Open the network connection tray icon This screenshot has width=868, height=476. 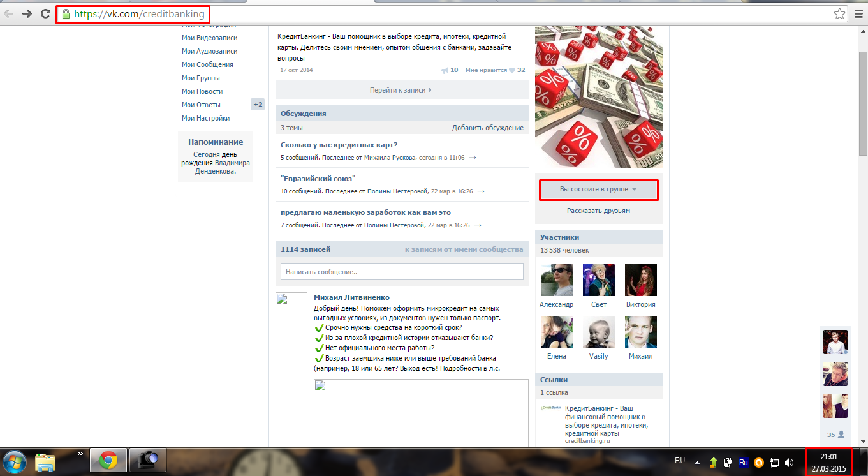[774, 462]
